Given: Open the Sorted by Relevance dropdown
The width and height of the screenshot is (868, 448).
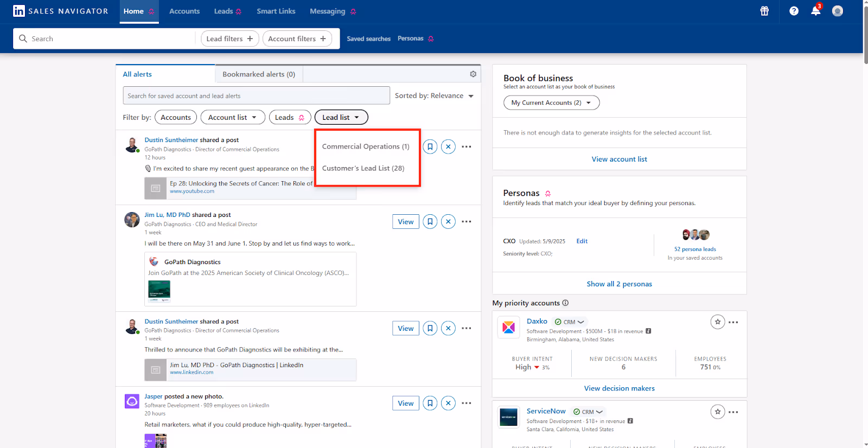Looking at the screenshot, I should point(434,95).
